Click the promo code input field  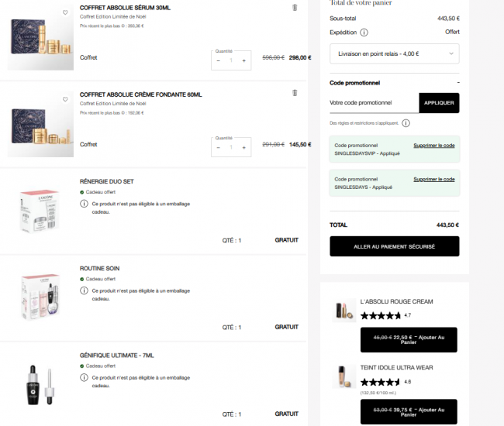(x=374, y=102)
